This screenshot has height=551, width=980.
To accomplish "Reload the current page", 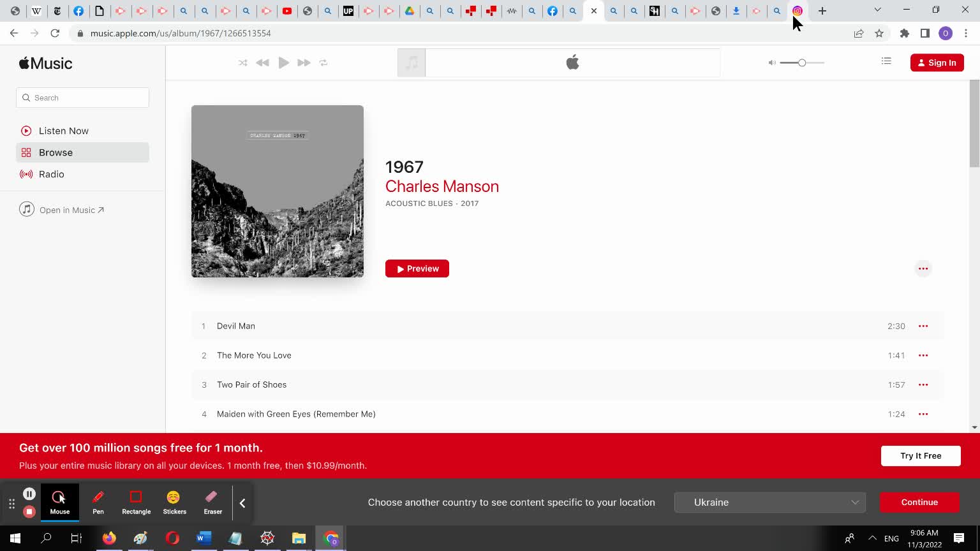I will click(x=55, y=33).
